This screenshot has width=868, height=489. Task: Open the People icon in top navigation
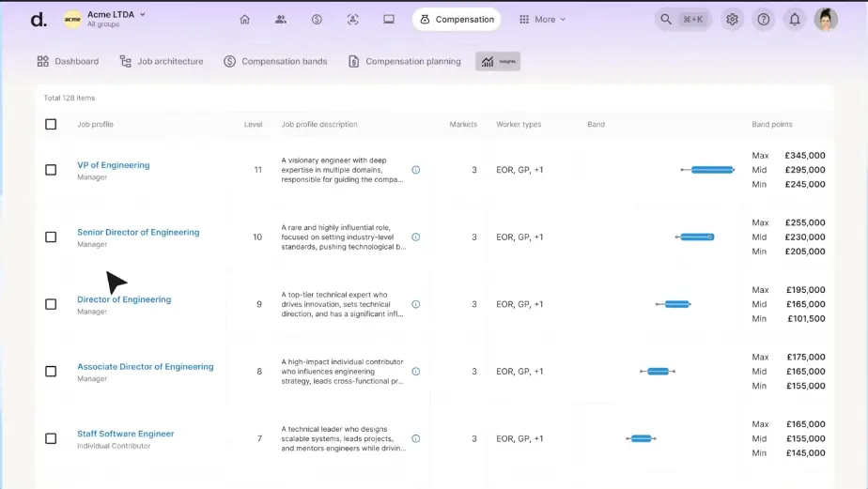[281, 20]
